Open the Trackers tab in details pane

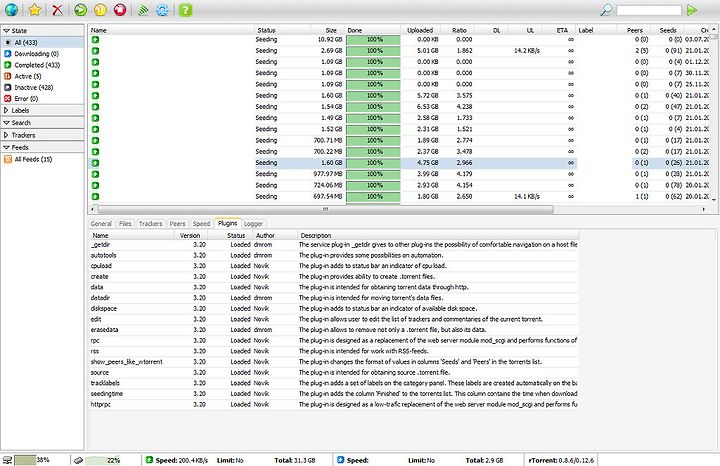click(x=150, y=224)
